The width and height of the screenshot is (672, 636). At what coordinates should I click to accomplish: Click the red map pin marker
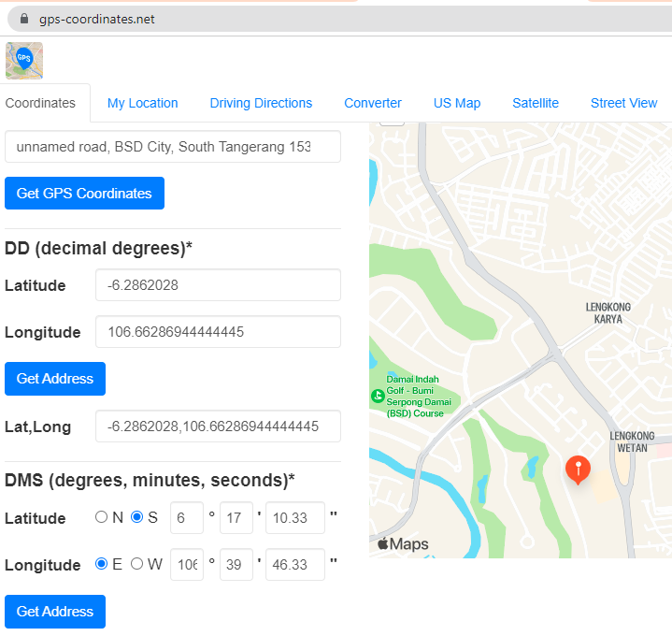(x=578, y=470)
